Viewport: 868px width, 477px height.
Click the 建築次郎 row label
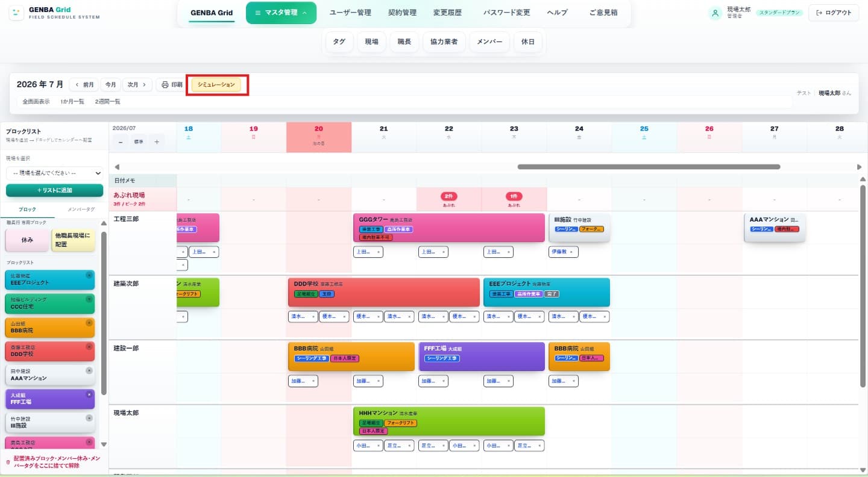click(126, 283)
